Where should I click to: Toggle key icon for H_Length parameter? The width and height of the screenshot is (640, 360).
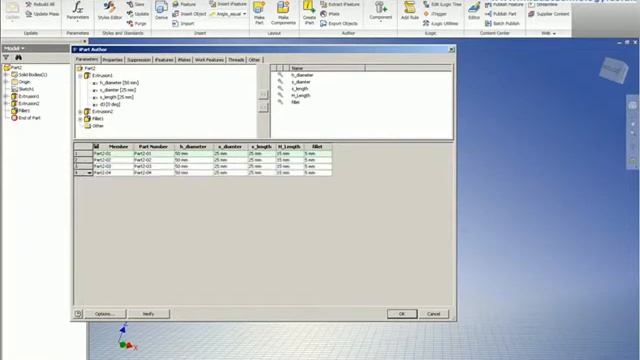point(280,95)
